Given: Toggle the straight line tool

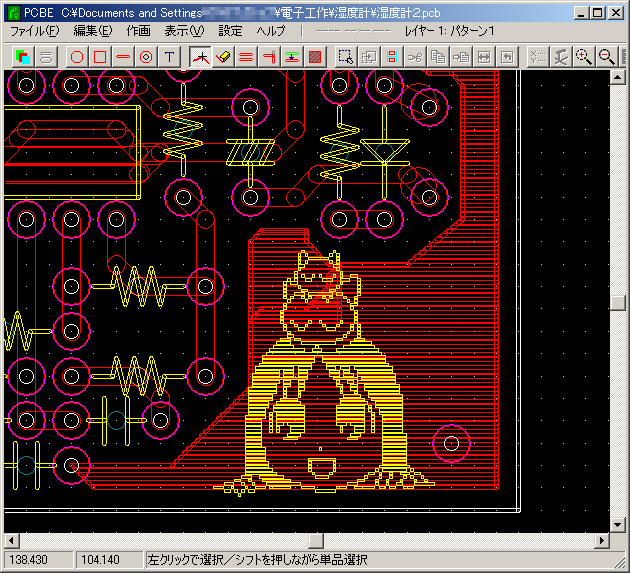Looking at the screenshot, I should point(122,57).
